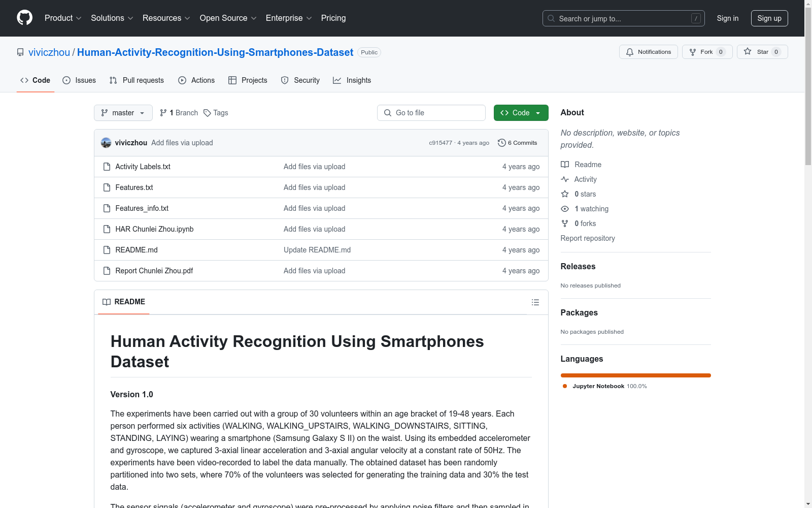
Task: Click the tag icon beside Tags
Action: click(207, 113)
